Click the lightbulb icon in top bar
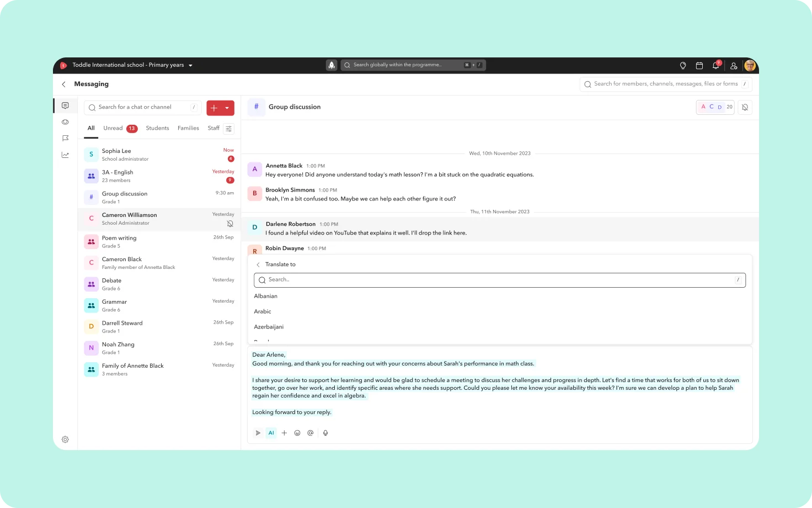Viewport: 812px width, 508px height. click(683, 66)
